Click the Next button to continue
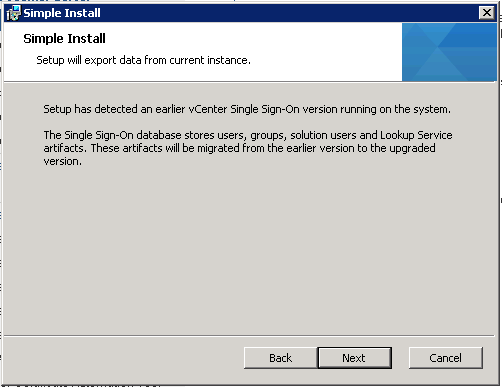The image size is (502, 387). click(355, 358)
